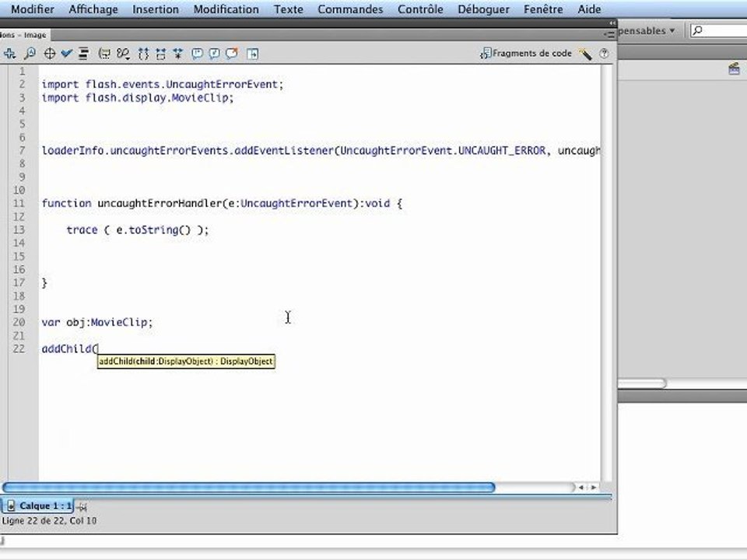This screenshot has width=747, height=560.
Task: Click the Collapse selection icon
Action: pos(161,54)
